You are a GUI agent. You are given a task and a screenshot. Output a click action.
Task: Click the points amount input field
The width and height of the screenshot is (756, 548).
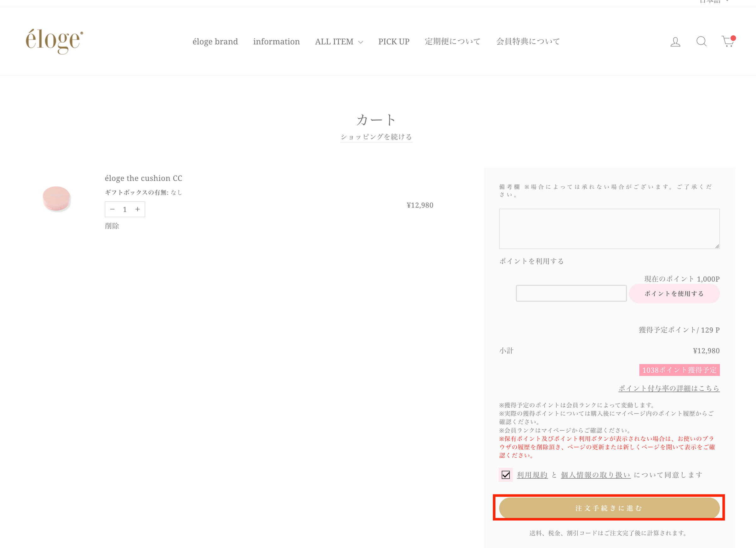[571, 293]
